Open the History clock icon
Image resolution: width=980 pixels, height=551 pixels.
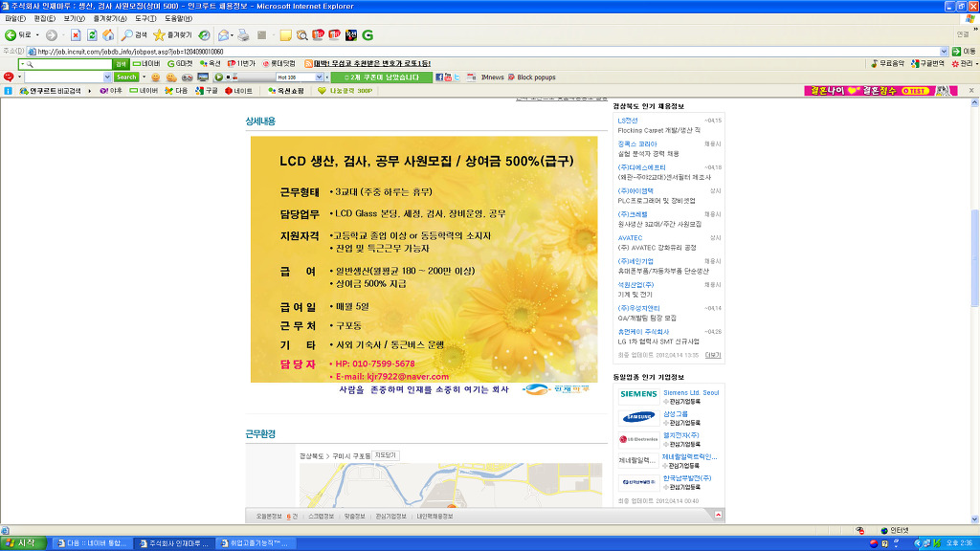205,35
